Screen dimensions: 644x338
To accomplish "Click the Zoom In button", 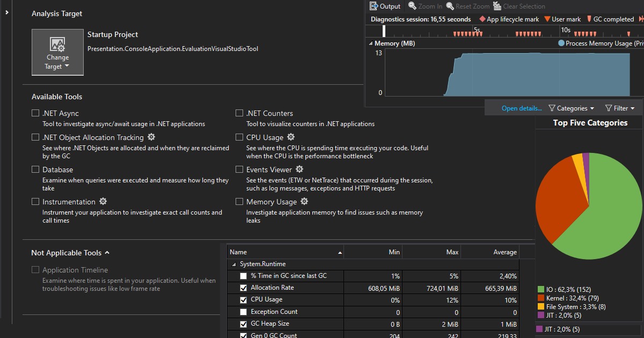I will [425, 6].
